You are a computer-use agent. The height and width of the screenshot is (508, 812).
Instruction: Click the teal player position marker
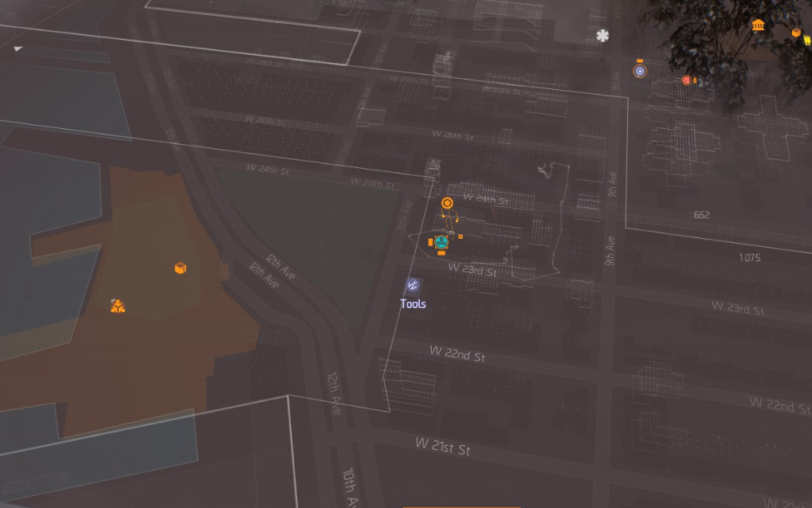coord(441,242)
